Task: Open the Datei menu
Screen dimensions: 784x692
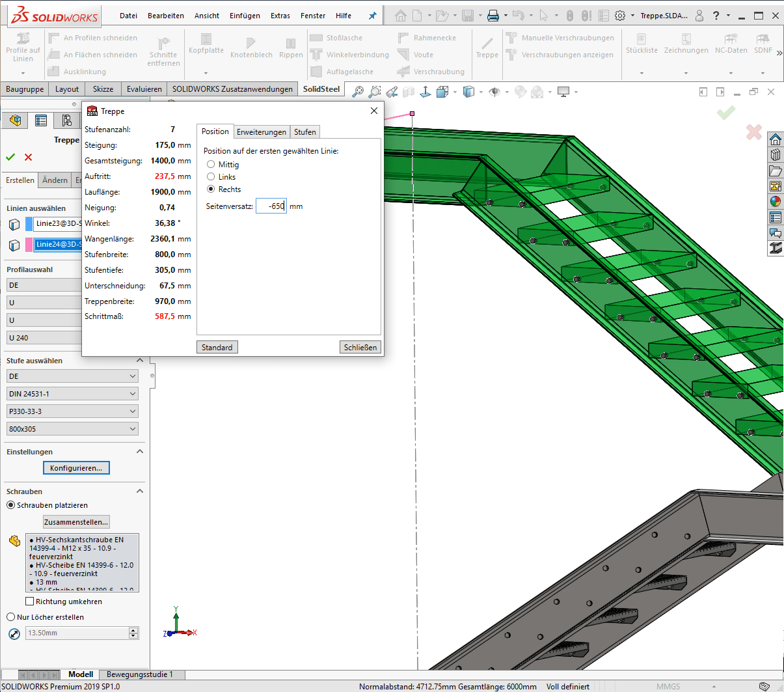Action: tap(129, 16)
